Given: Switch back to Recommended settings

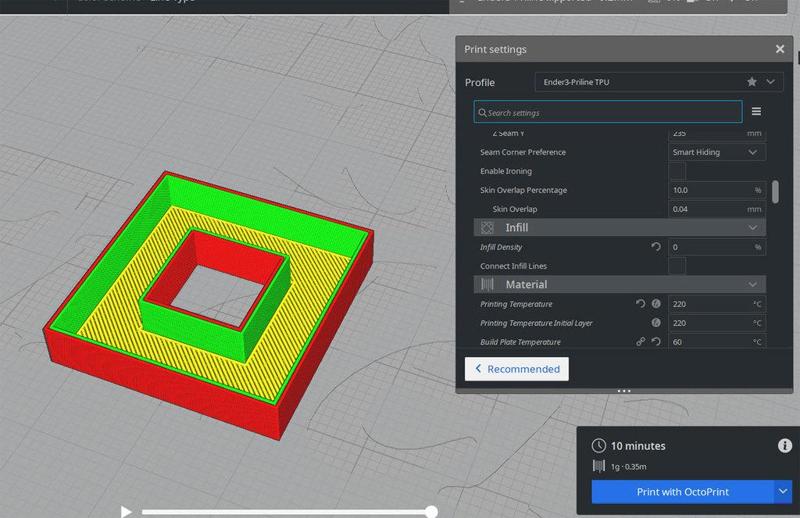Looking at the screenshot, I should click(516, 368).
